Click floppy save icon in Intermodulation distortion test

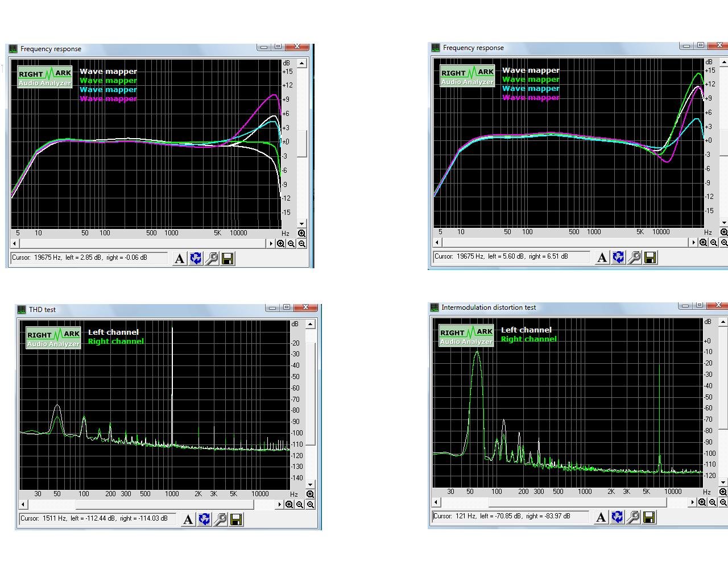[x=648, y=517]
